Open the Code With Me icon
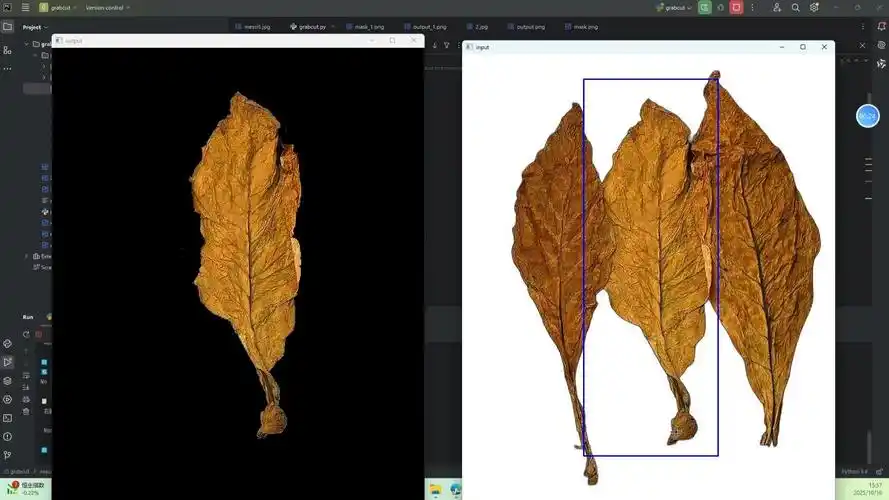Viewport: 889px width, 500px height. point(777,7)
